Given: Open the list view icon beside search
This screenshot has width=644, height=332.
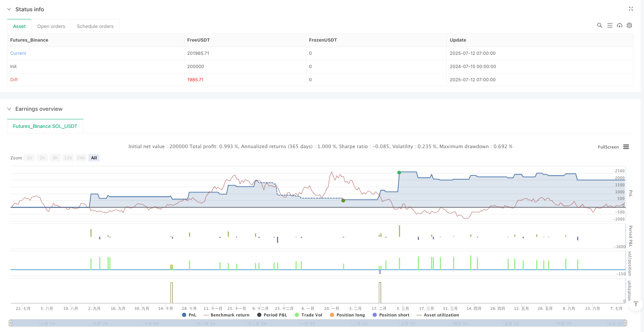Looking at the screenshot, I should click(x=610, y=25).
